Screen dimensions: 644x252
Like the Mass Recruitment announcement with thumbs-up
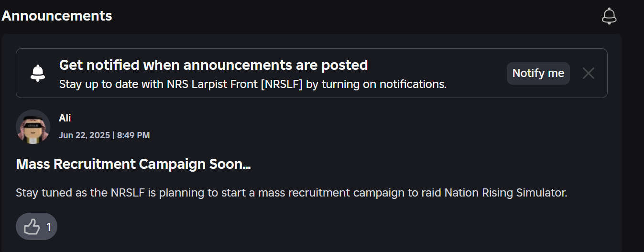click(32, 227)
